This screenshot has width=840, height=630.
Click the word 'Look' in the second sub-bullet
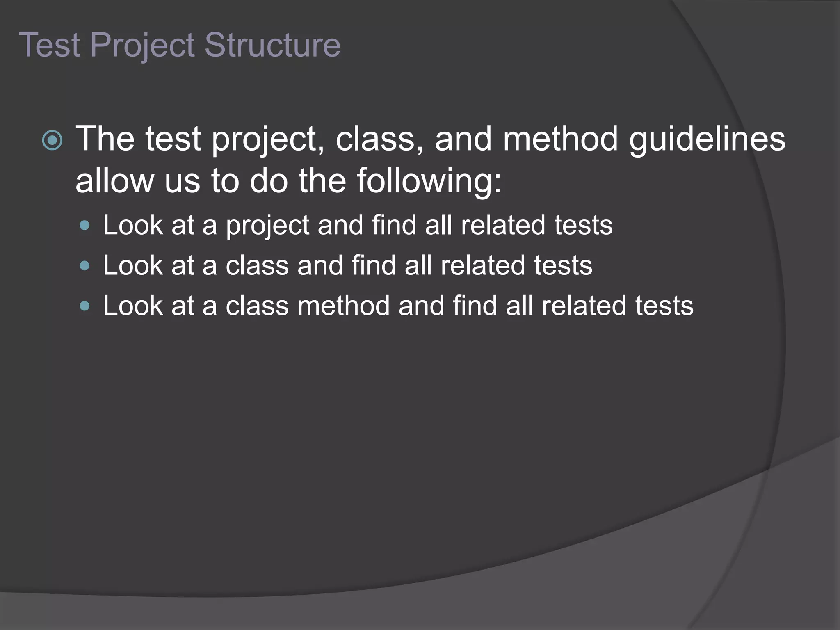tap(133, 265)
